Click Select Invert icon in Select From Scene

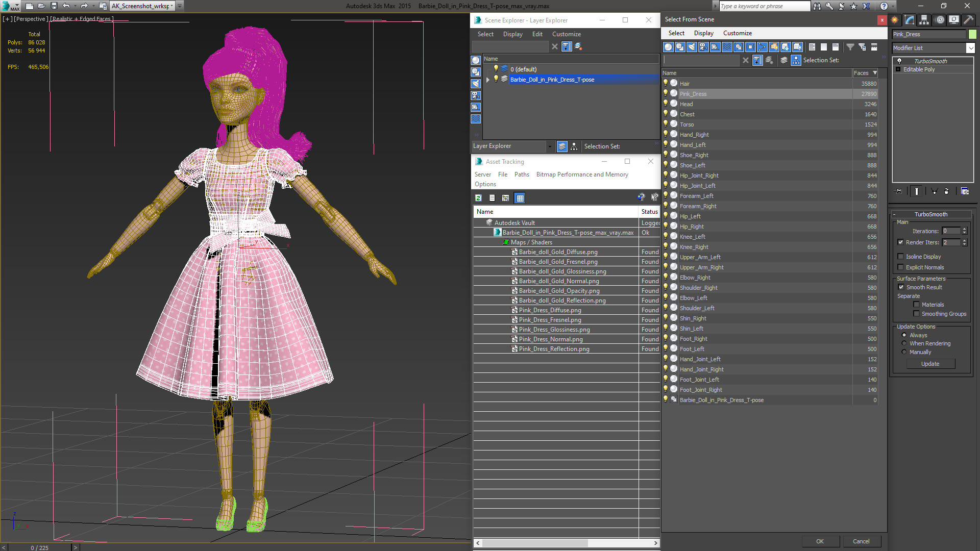(836, 47)
